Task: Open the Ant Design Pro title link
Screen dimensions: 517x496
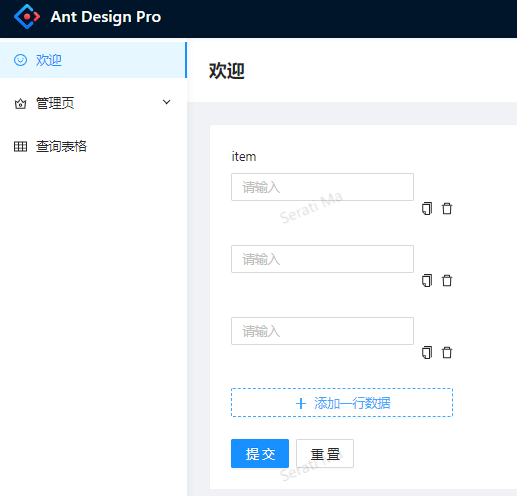Action: click(x=106, y=17)
